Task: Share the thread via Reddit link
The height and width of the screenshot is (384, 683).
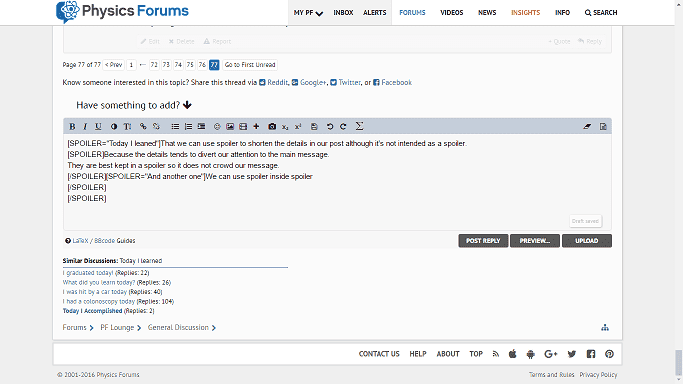Action: pos(274,82)
